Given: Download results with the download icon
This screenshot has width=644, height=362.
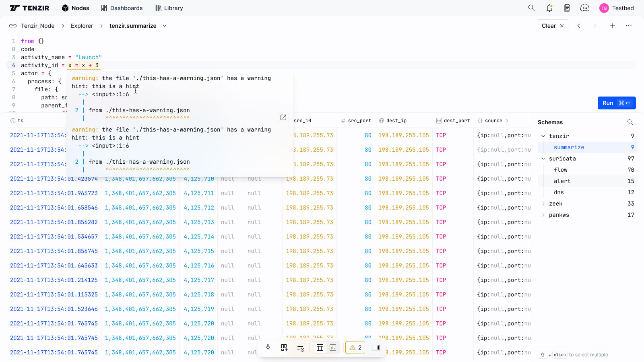Looking at the screenshot, I should click(268, 348).
